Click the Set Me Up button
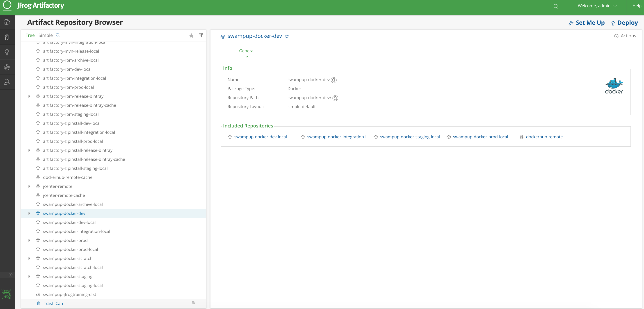This screenshot has height=309, width=644. (587, 23)
